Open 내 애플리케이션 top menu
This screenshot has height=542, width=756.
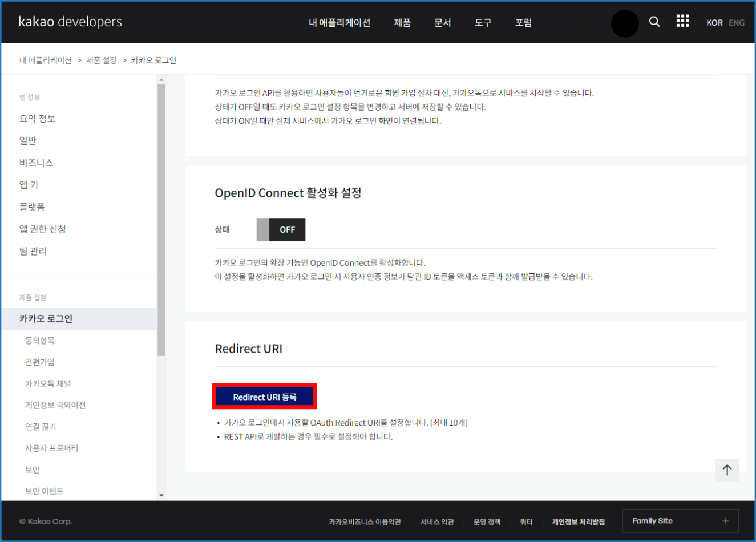click(339, 23)
